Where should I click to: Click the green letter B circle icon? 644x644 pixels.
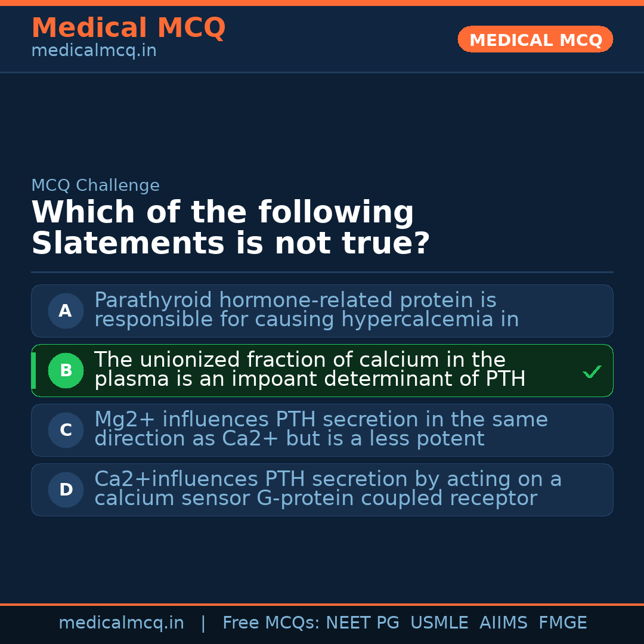click(x=66, y=370)
